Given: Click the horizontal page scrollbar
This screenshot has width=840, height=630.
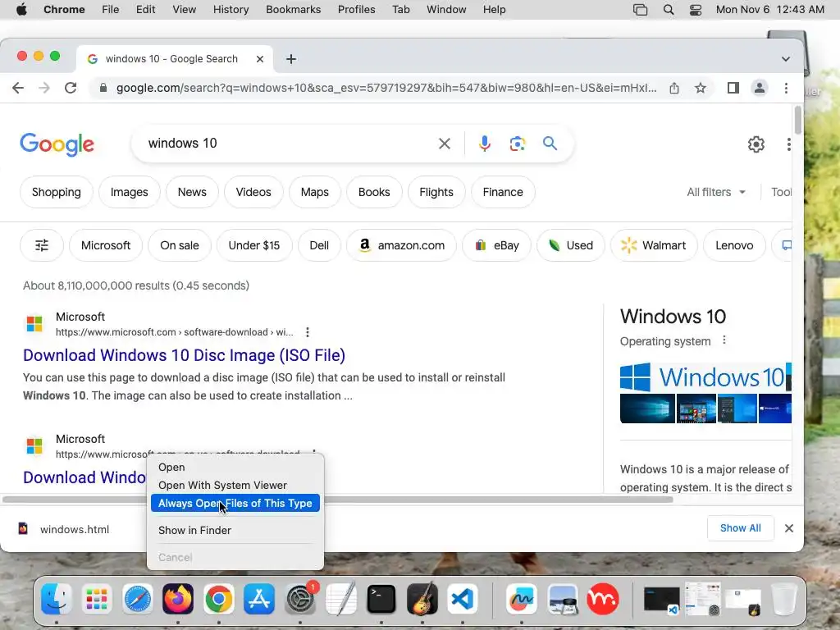Looking at the screenshot, I should (x=337, y=500).
